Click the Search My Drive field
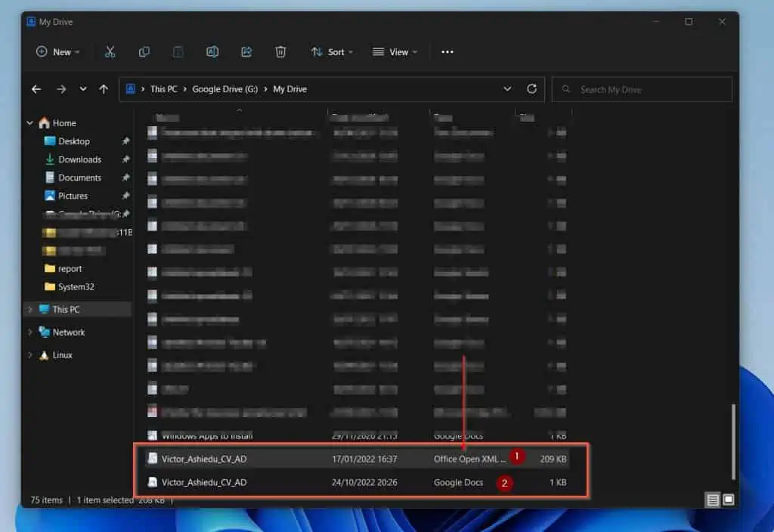774x532 pixels. [x=642, y=89]
